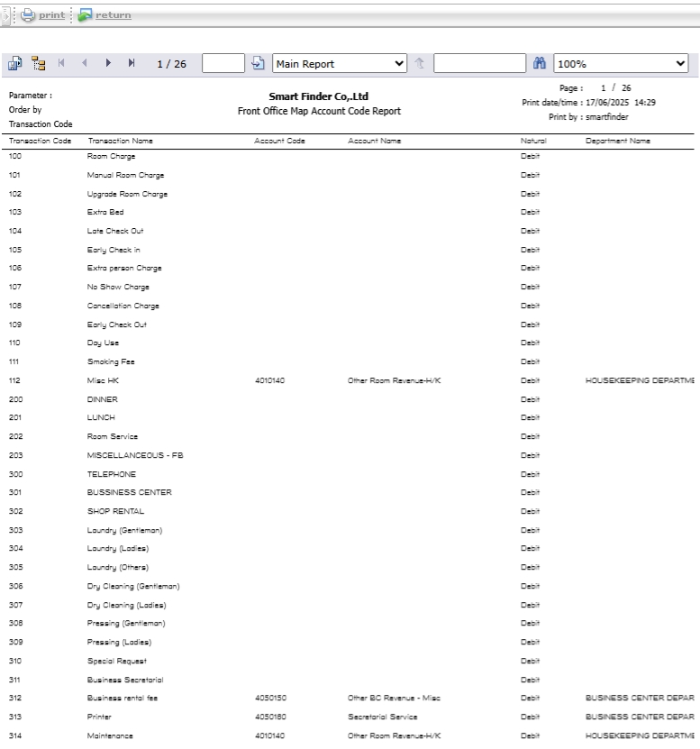The image size is (700, 749).
Task: Click the search text input field
Action: tap(477, 65)
